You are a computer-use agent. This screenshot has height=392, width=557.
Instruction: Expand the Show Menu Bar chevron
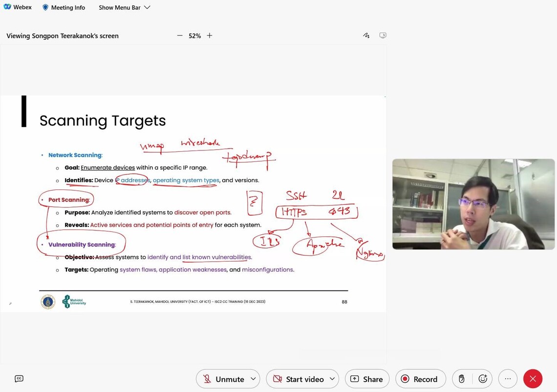click(147, 7)
